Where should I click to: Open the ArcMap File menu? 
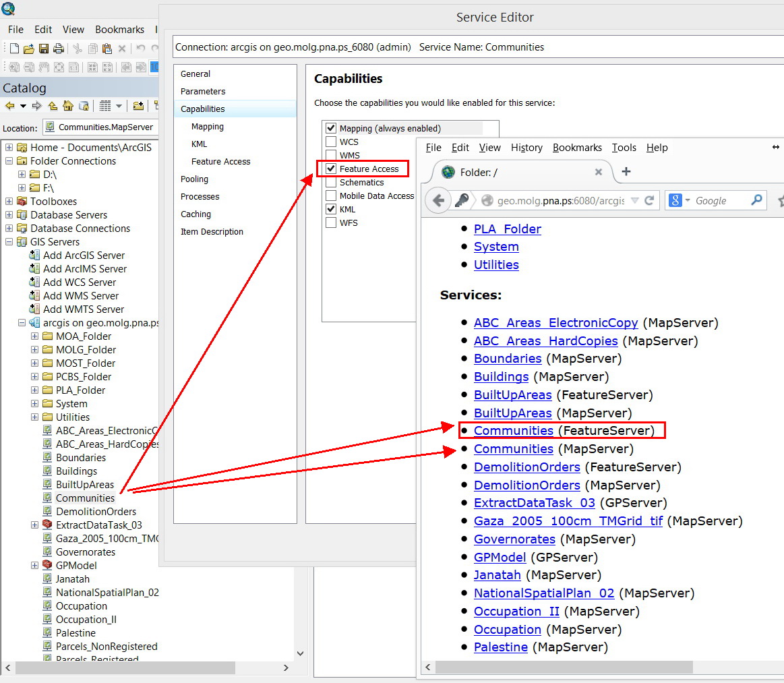click(16, 30)
